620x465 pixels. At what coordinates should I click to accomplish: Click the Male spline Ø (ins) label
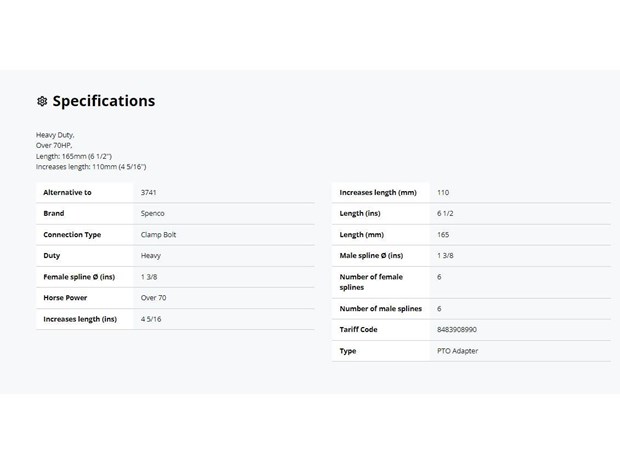click(371, 256)
